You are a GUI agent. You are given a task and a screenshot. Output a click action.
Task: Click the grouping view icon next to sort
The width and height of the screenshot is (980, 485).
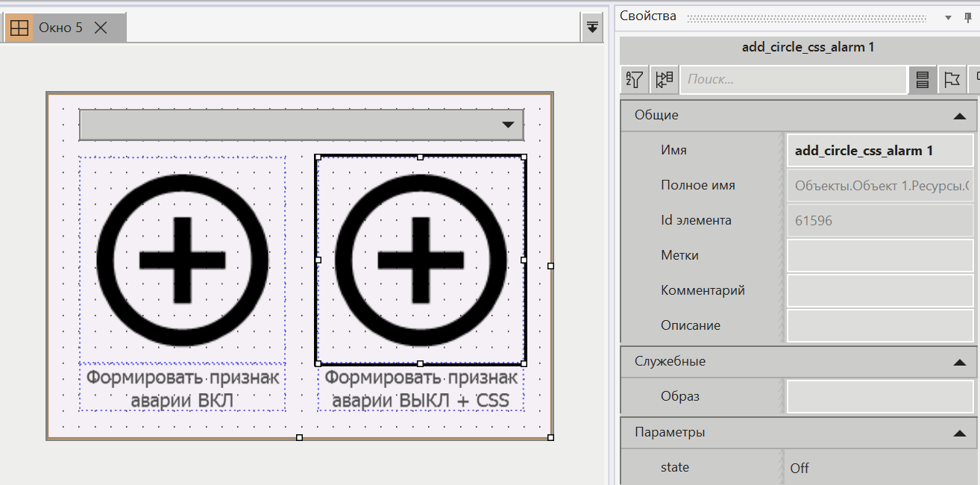click(664, 79)
